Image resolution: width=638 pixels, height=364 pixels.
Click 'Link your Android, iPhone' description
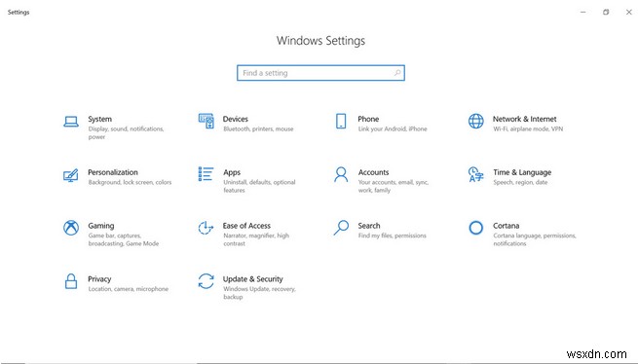click(393, 128)
